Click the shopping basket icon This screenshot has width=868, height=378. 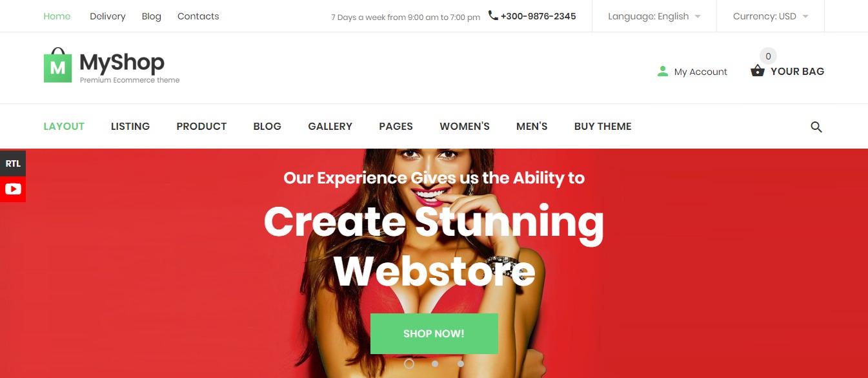(758, 71)
